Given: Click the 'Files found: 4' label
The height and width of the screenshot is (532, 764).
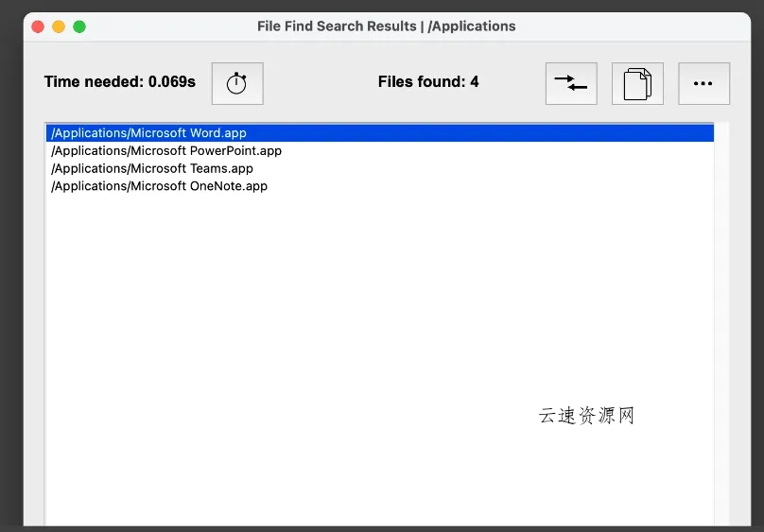Looking at the screenshot, I should pos(428,82).
